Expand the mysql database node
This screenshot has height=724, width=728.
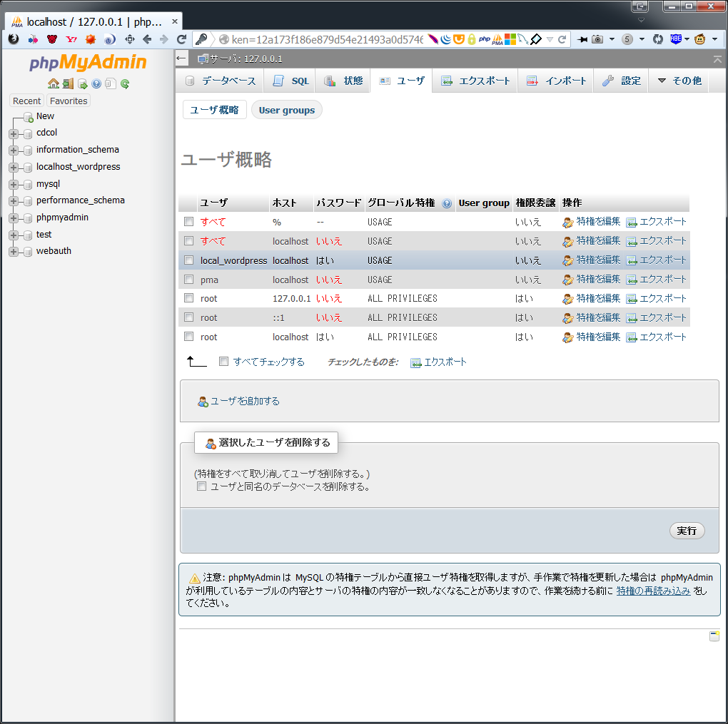point(14,184)
